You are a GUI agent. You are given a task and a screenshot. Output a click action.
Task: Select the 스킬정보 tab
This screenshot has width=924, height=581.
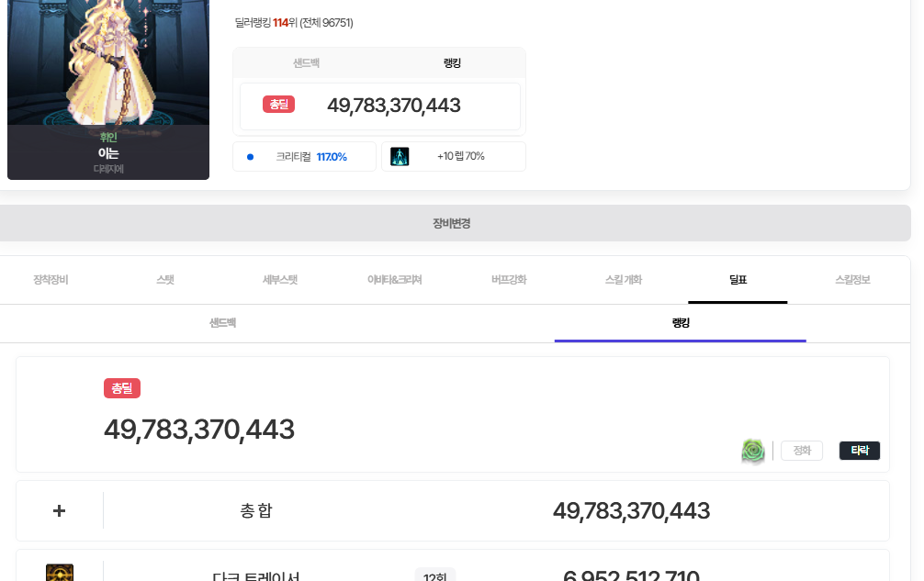coord(852,280)
